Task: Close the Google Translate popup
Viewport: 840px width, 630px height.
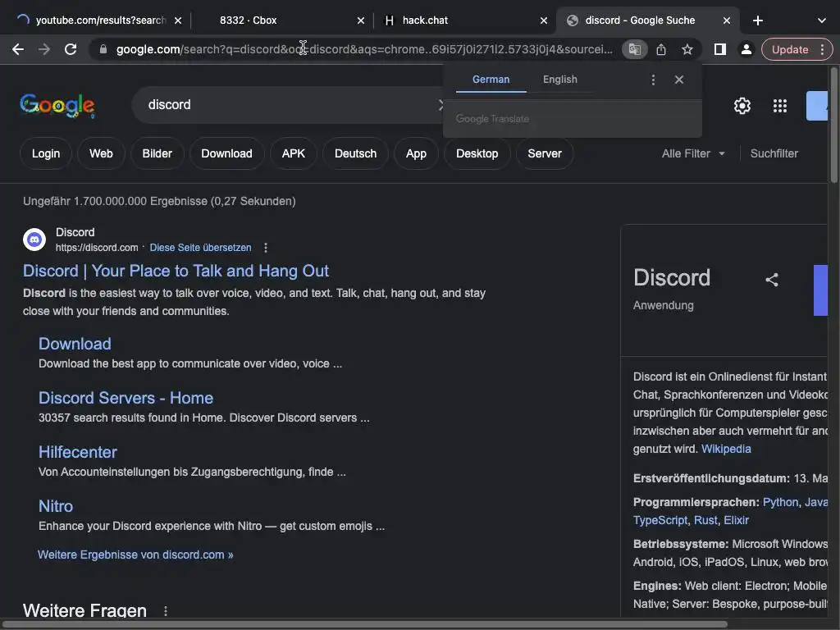Action: tap(678, 80)
